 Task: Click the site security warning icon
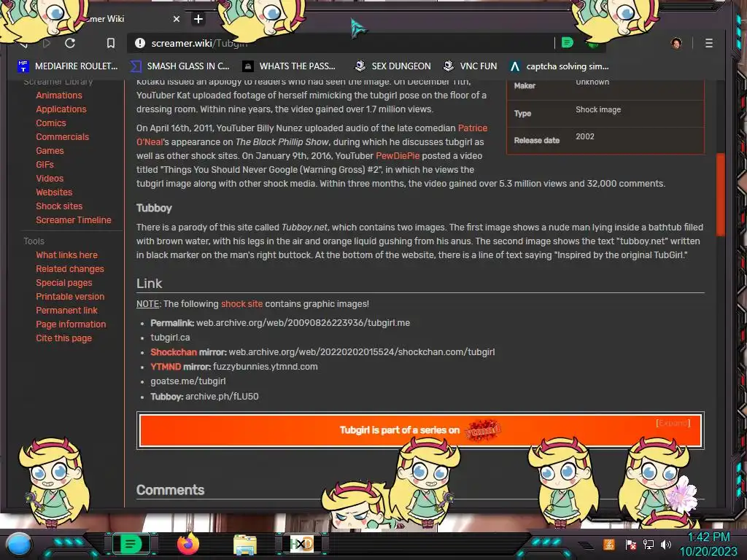coord(139,43)
